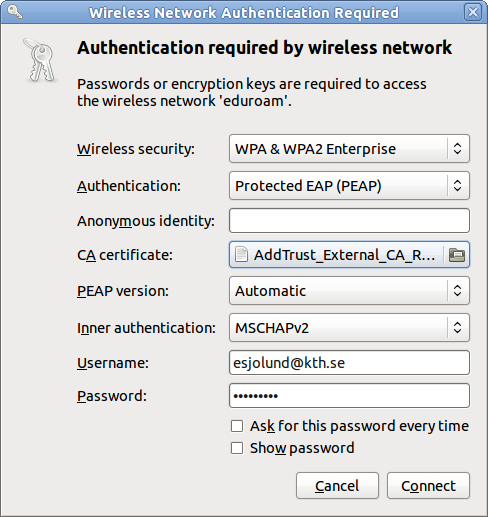Viewport: 488px width, 517px height.
Task: Click the Inner authentication up-down arrows
Action: 458,328
